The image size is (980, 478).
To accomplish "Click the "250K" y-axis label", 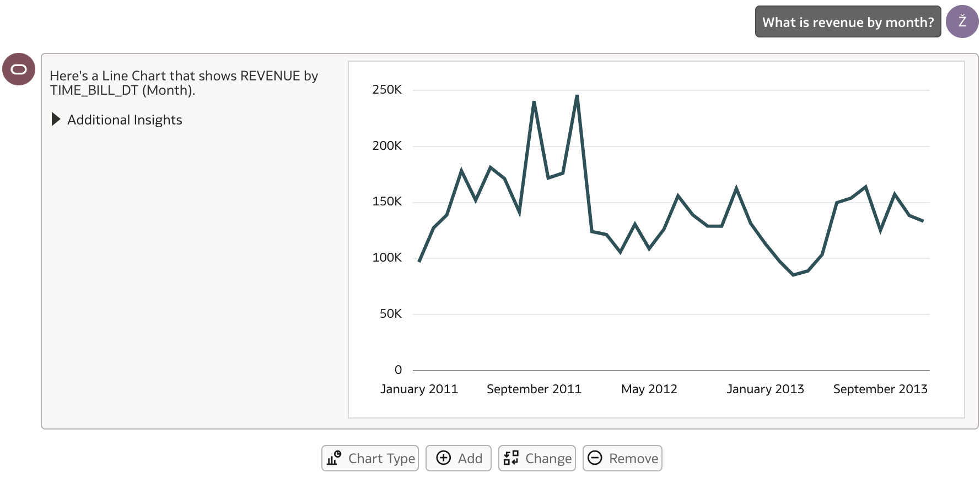I will pyautogui.click(x=387, y=90).
